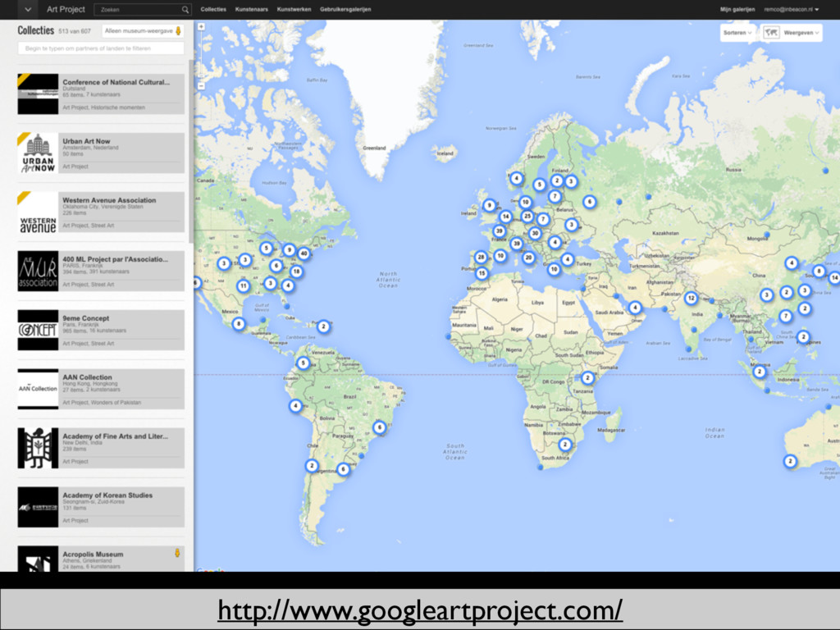The height and width of the screenshot is (630, 840).
Task: Click Art Project, Wonders of Pakistan tag
Action: (102, 402)
